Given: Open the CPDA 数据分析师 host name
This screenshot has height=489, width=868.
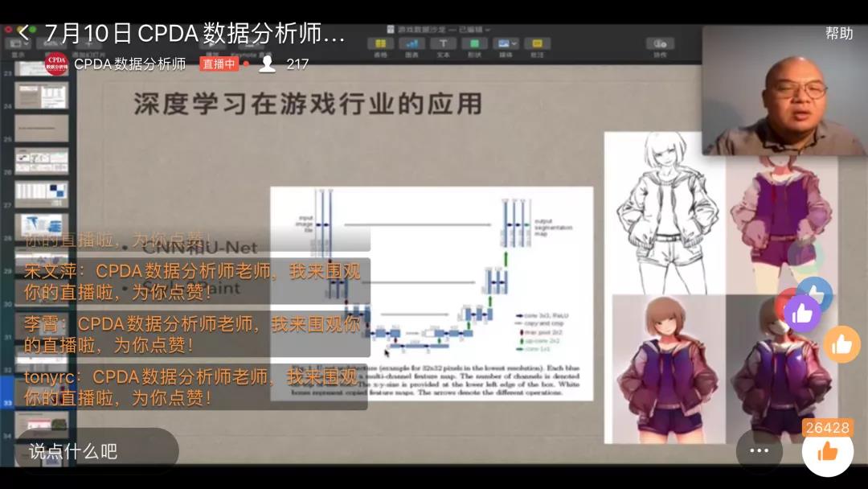Looking at the screenshot, I should (130, 64).
